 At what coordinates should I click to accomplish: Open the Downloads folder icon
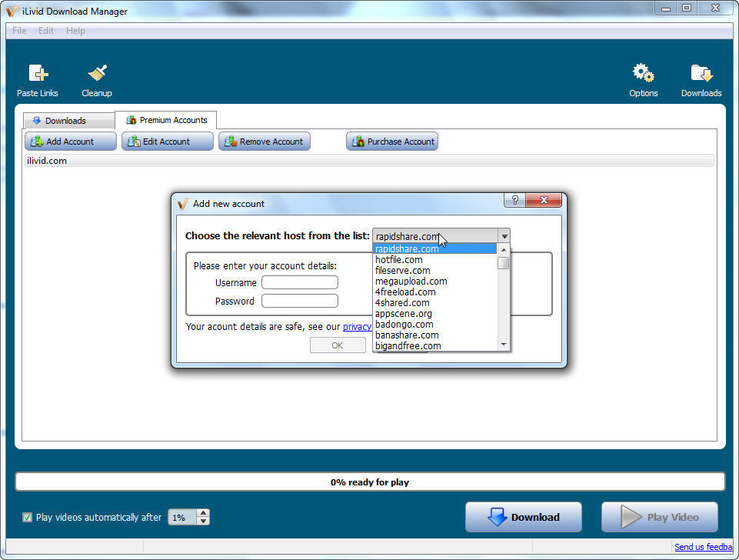[x=701, y=74]
